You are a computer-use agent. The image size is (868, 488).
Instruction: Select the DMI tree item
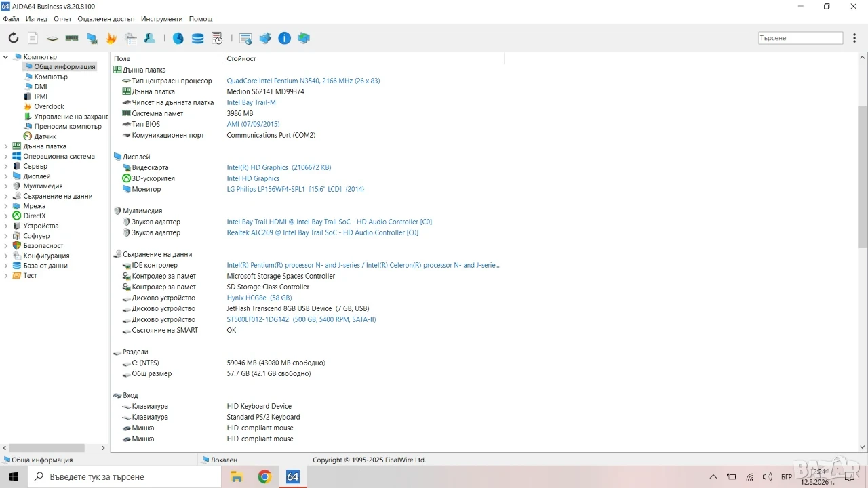pos(41,87)
